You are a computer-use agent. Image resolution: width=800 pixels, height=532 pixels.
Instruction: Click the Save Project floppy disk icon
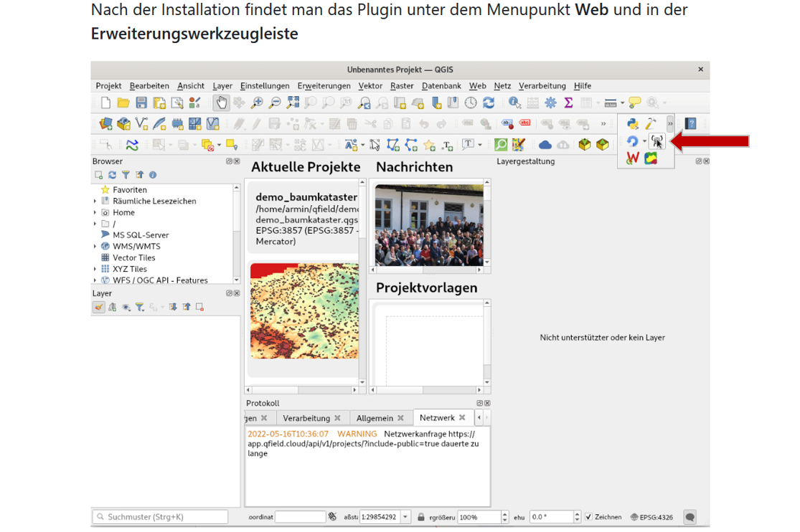141,103
